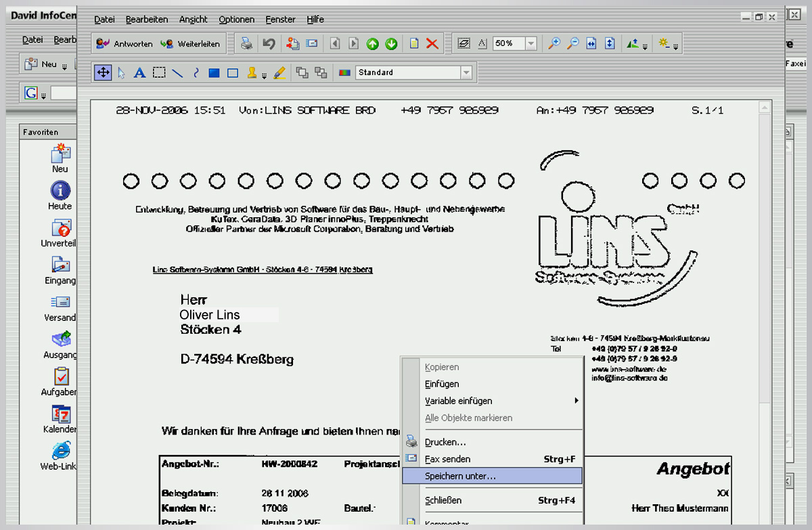Click the Google search input field

(63, 93)
